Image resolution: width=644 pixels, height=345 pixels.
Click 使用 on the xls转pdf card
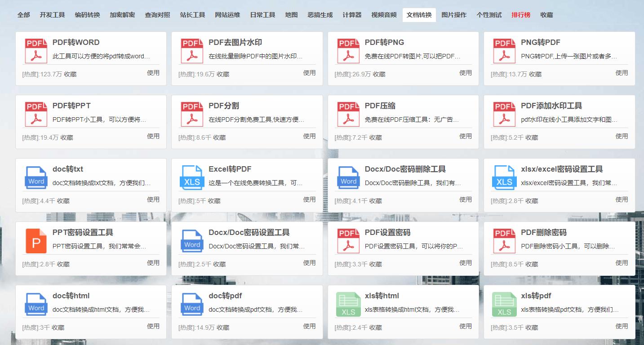[x=622, y=327]
